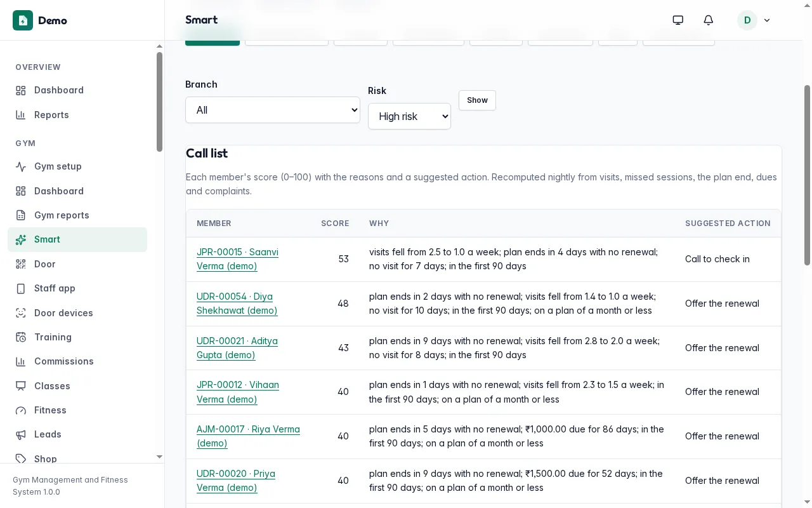This screenshot has height=508, width=812.
Task: Click the Staff app phone icon
Action: point(21,288)
